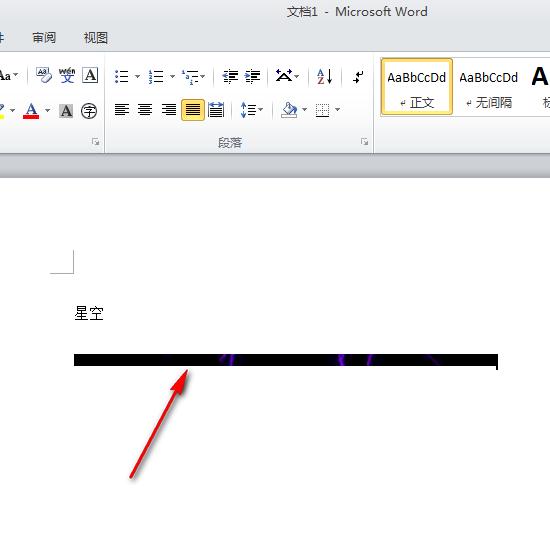Select the black starry image strip

pos(286,360)
